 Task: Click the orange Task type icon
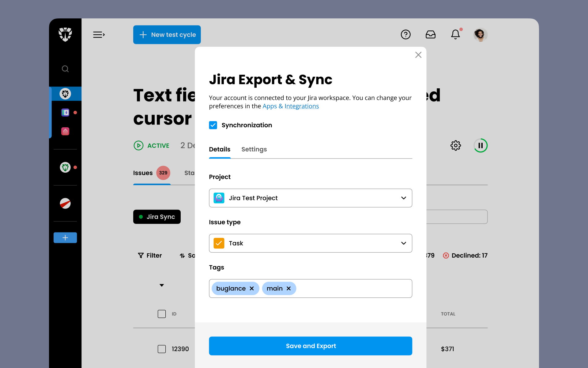(x=219, y=243)
